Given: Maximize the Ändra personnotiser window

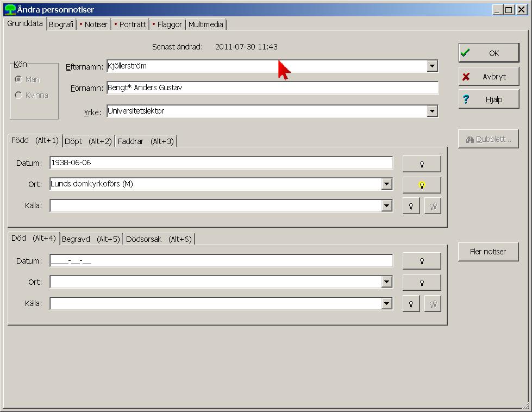Looking at the screenshot, I should point(509,10).
